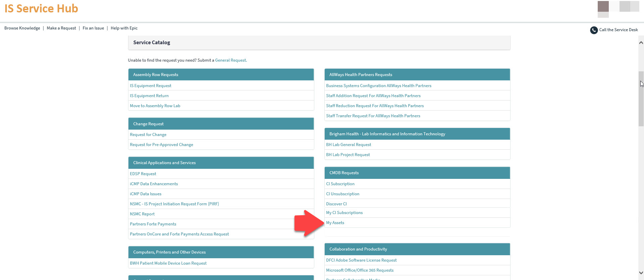Click the Change Request category header
This screenshot has height=280, width=644.
tap(221, 124)
